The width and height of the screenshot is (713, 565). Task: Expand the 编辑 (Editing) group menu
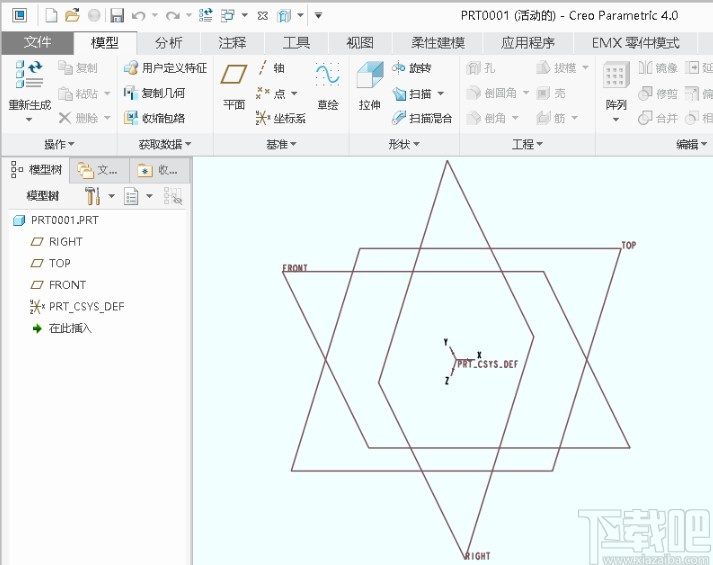(692, 145)
